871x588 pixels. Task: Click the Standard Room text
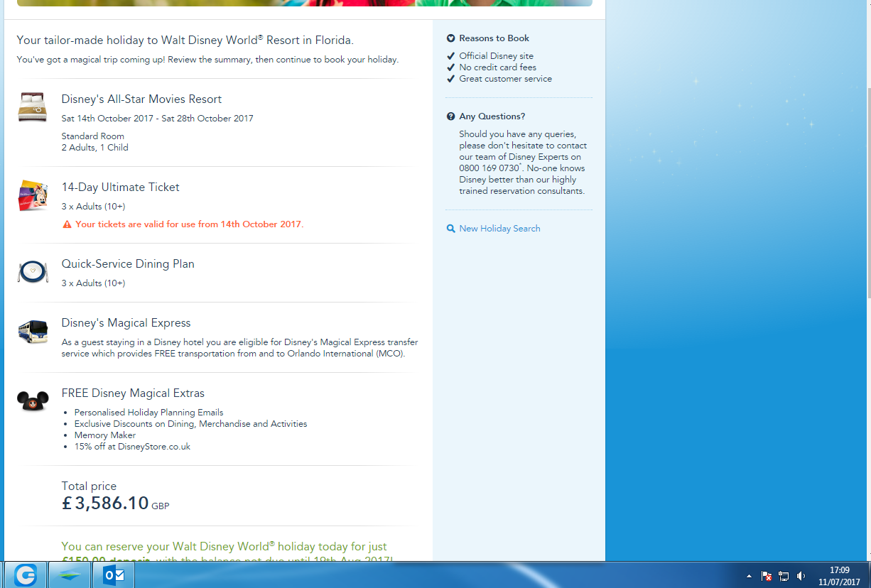tap(92, 136)
